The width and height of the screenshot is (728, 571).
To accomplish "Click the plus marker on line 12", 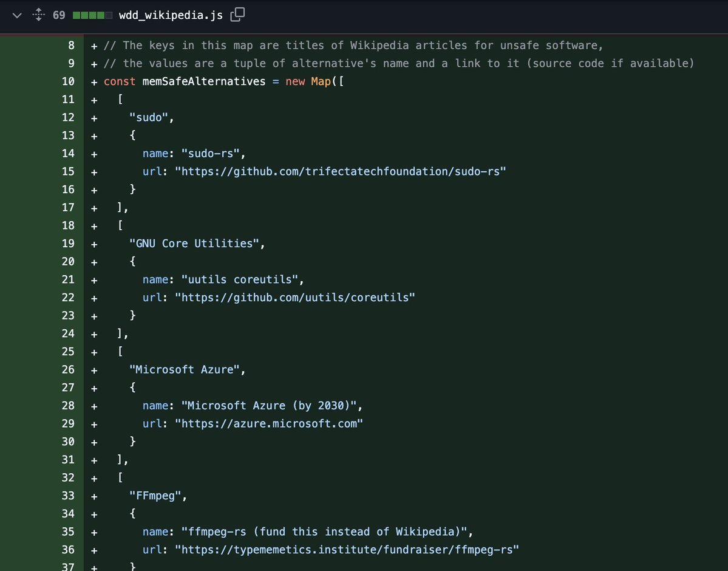I will (x=94, y=118).
